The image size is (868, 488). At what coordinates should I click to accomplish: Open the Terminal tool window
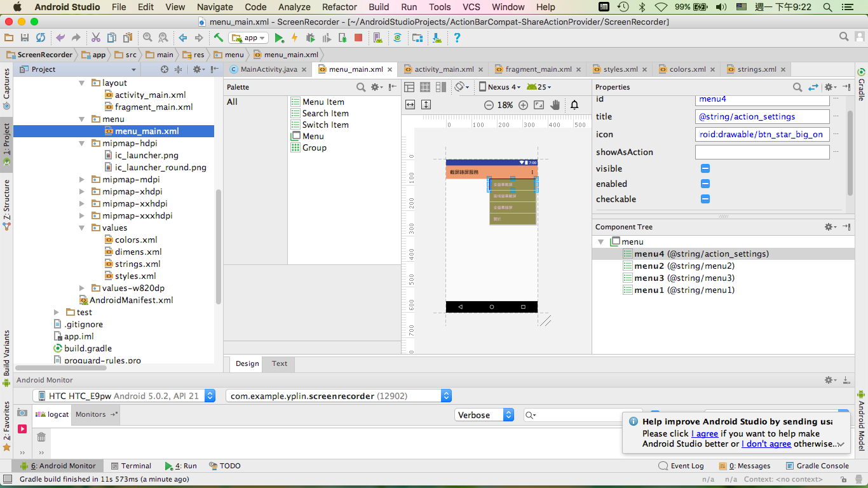coord(131,466)
